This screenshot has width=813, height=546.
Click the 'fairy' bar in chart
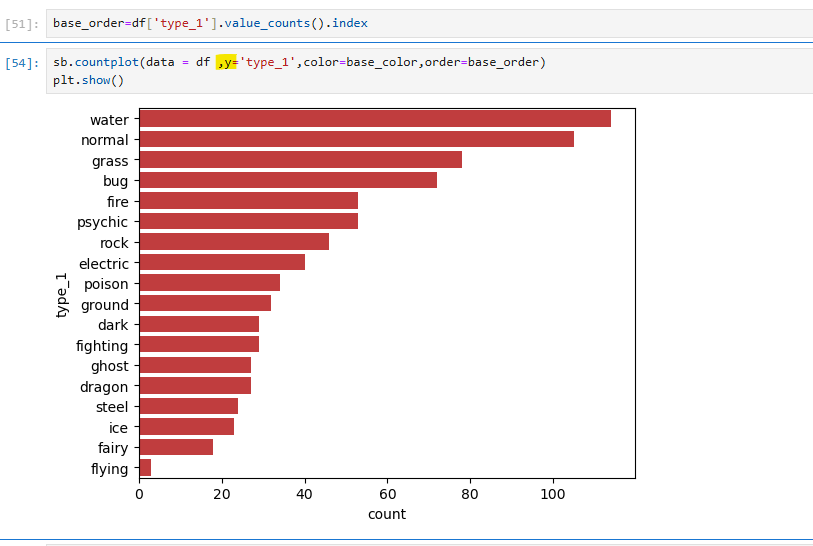tap(176, 447)
